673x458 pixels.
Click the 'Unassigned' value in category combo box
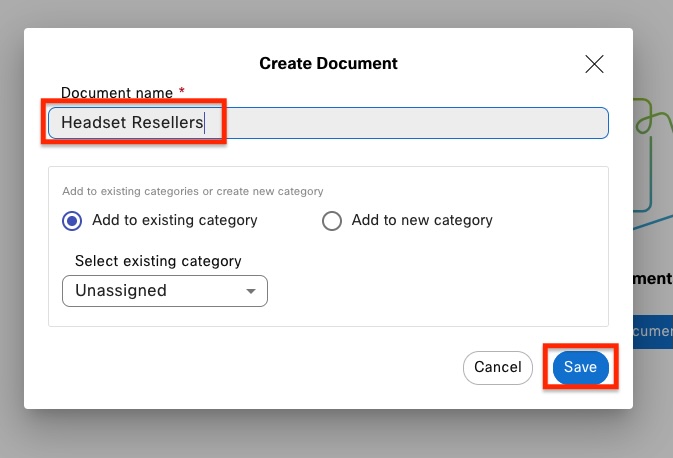[121, 291]
